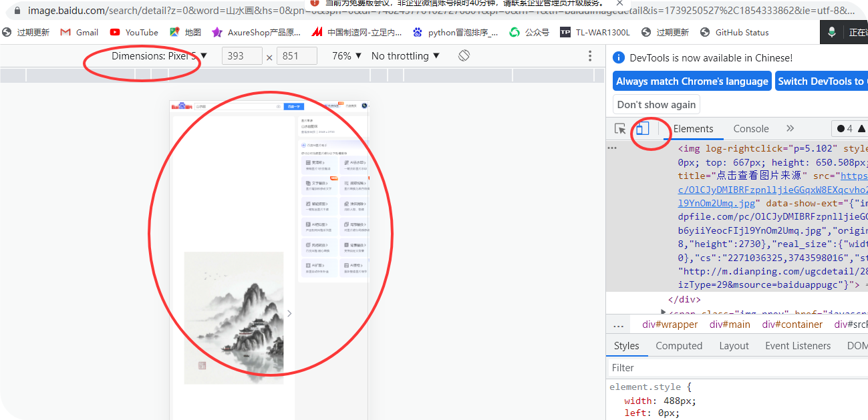868x420 pixels.
Task: Open the No throttling dropdown
Action: click(406, 56)
